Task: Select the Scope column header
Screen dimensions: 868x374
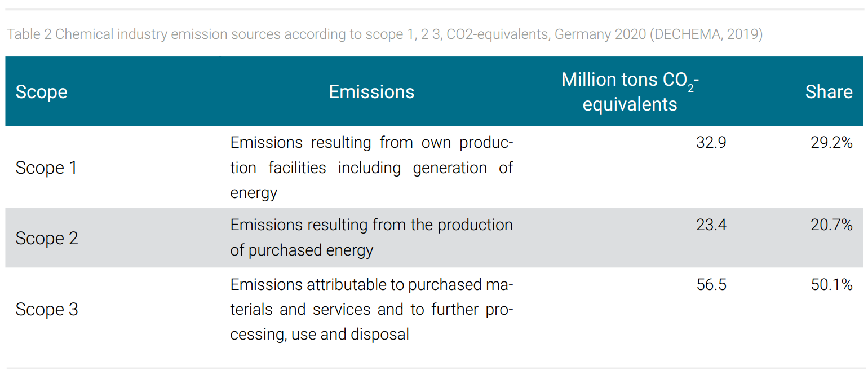Action: 41,92
